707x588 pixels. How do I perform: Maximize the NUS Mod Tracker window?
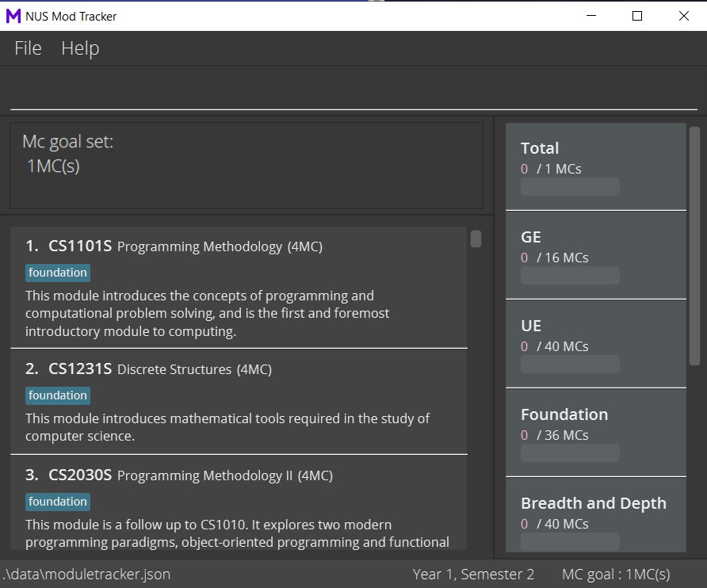click(x=637, y=16)
